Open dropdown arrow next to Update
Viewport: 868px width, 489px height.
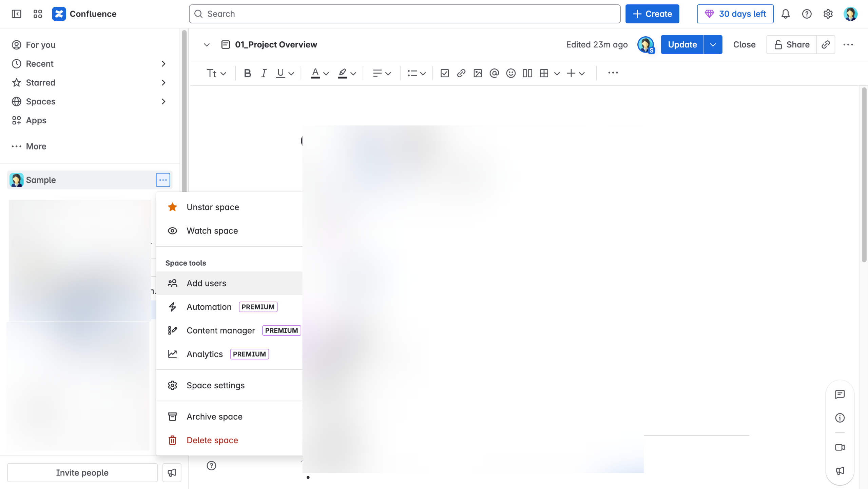[x=713, y=44]
